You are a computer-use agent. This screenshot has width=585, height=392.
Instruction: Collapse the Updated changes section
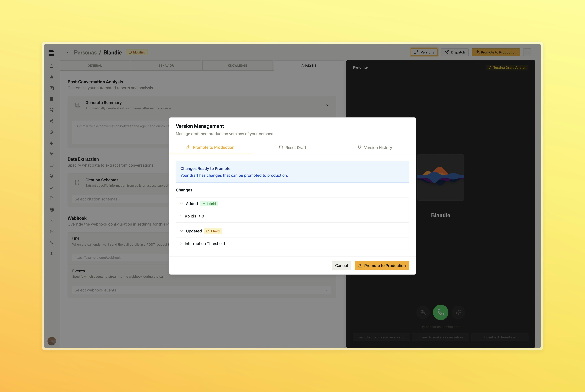coord(182,231)
